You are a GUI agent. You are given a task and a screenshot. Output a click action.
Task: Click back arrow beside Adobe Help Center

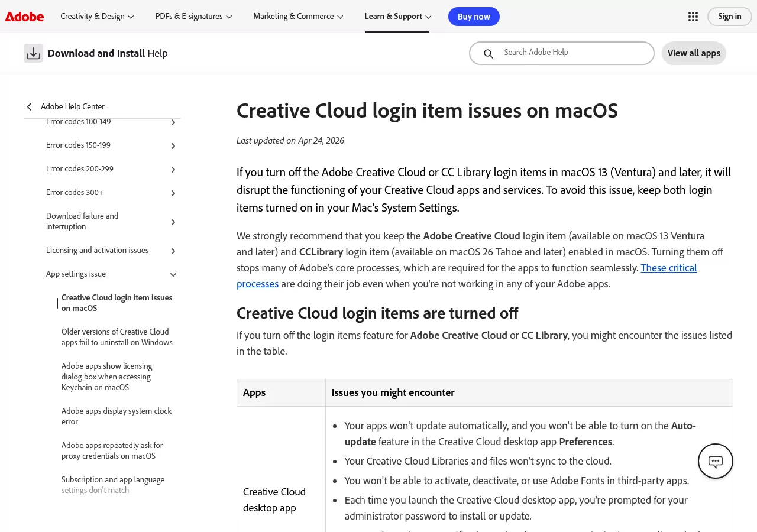(x=29, y=106)
